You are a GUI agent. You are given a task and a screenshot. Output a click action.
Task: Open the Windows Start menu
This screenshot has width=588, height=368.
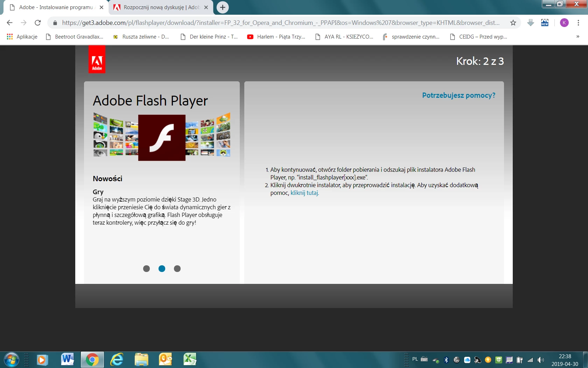(11, 360)
